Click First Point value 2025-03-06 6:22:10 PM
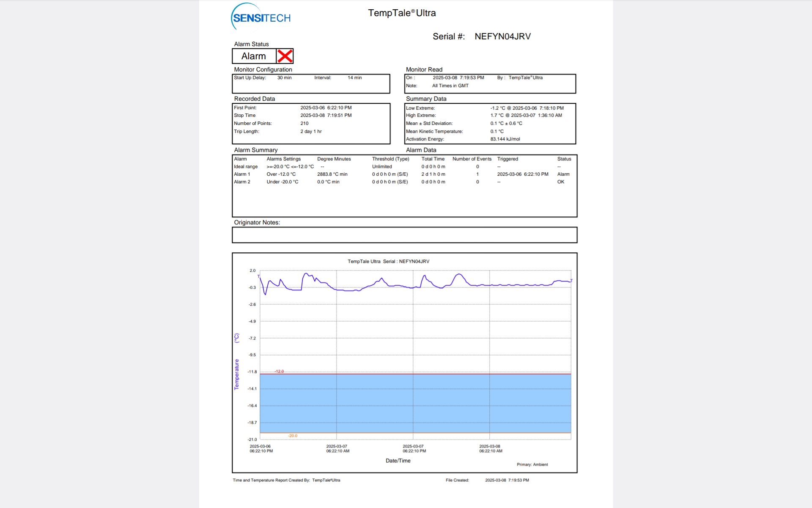Screen dimensions: 812x508 [x=326, y=108]
